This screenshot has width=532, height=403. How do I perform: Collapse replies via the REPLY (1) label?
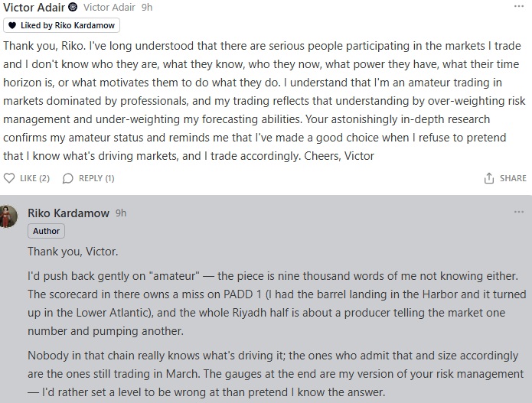point(96,178)
